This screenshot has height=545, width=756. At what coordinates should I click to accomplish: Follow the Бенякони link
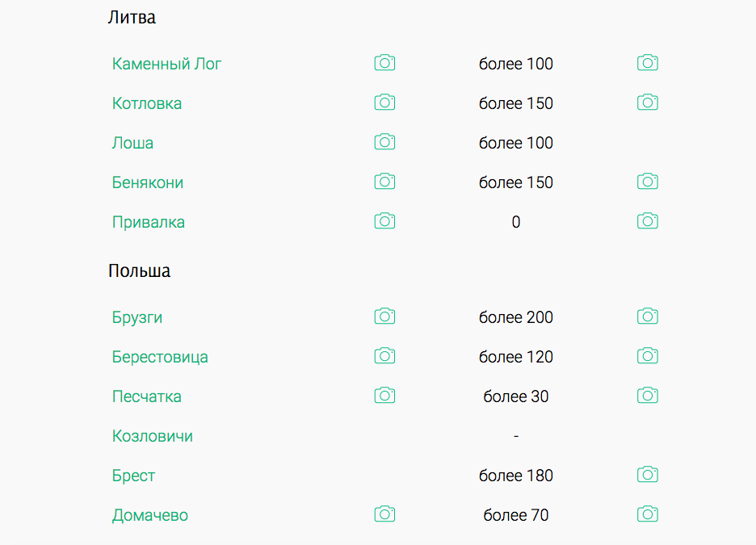point(148,182)
